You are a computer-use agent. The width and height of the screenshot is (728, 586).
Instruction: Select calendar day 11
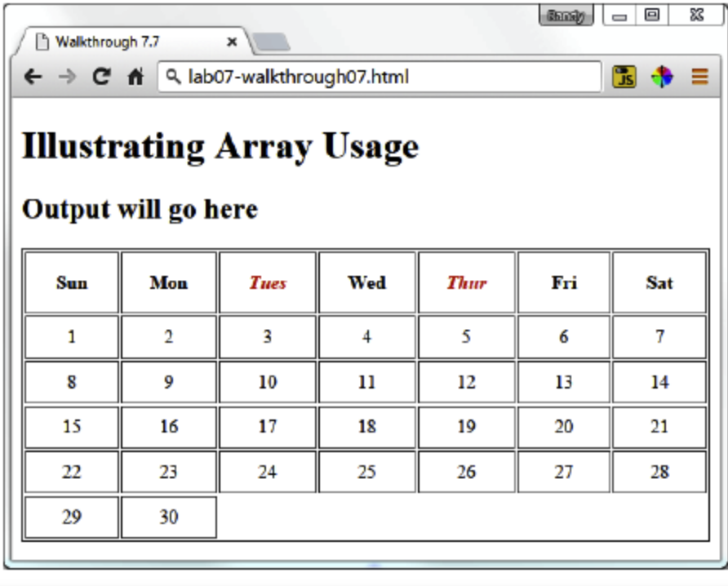click(x=366, y=382)
